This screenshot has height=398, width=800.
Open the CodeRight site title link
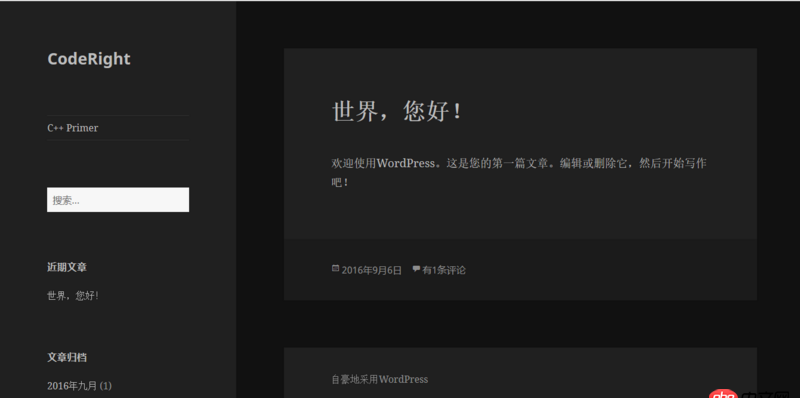[89, 59]
